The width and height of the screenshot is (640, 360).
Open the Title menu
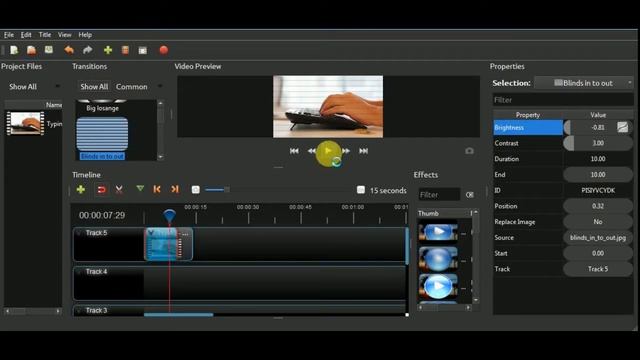click(45, 35)
